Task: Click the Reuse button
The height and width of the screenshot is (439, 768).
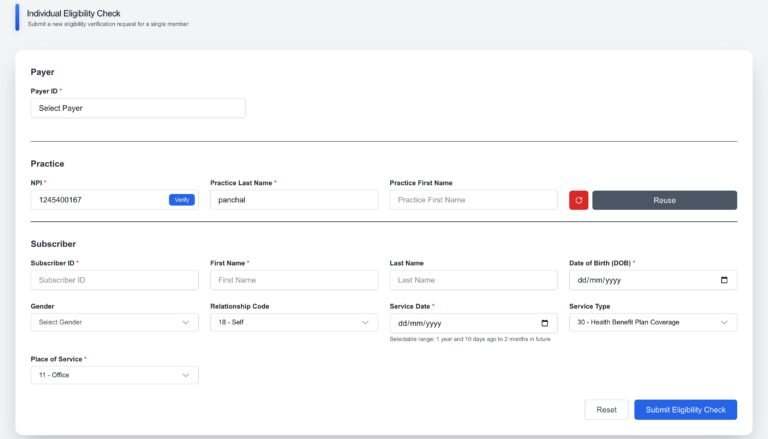Action: point(664,200)
